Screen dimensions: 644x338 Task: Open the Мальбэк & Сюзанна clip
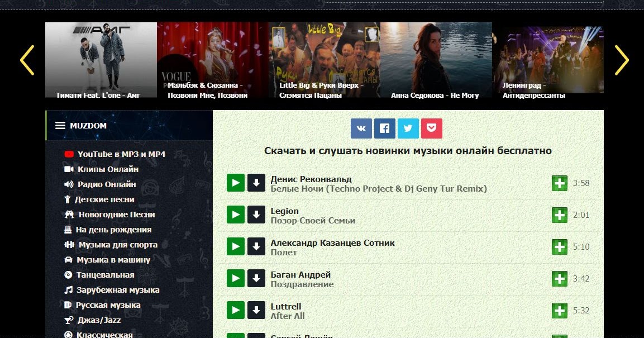tap(213, 60)
